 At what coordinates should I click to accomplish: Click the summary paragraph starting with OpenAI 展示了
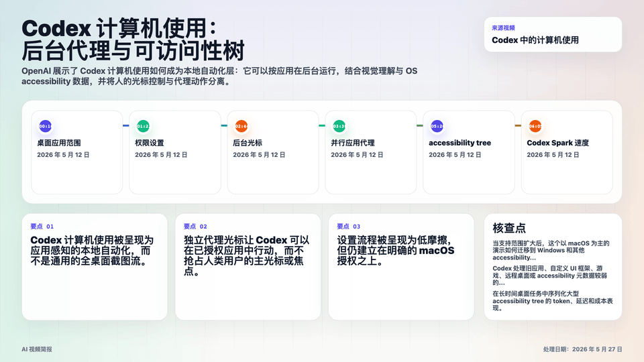(x=219, y=76)
